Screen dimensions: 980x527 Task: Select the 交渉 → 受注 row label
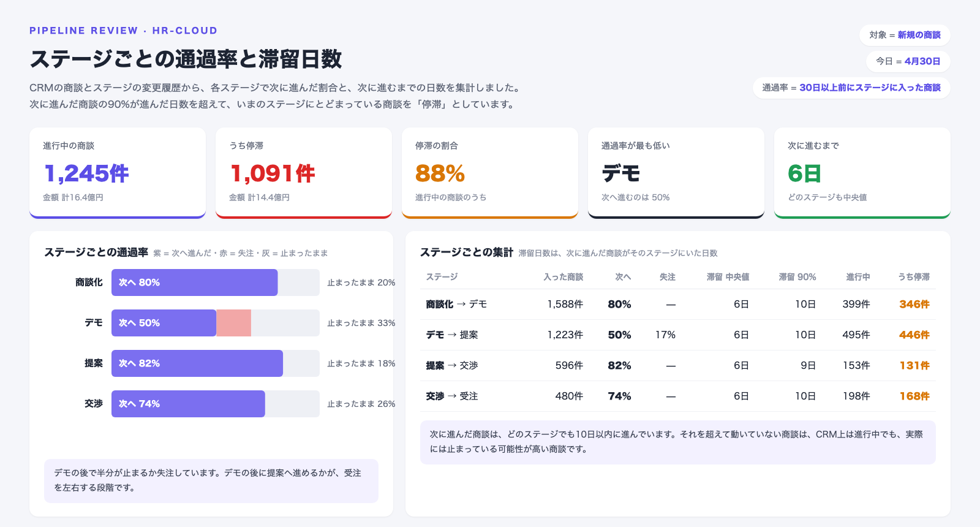tap(452, 396)
